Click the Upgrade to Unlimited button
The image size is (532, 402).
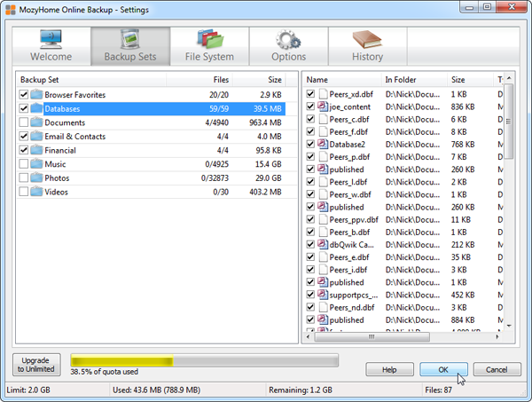36,365
